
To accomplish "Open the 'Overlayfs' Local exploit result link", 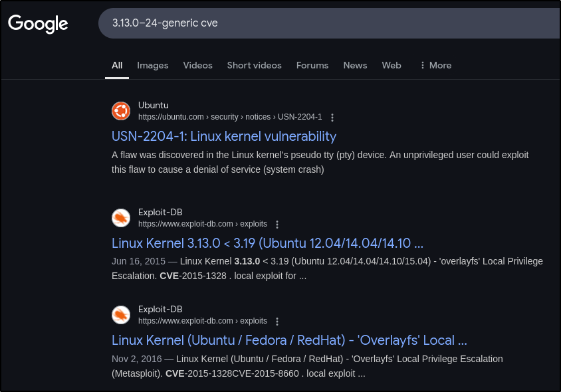I will (289, 340).
